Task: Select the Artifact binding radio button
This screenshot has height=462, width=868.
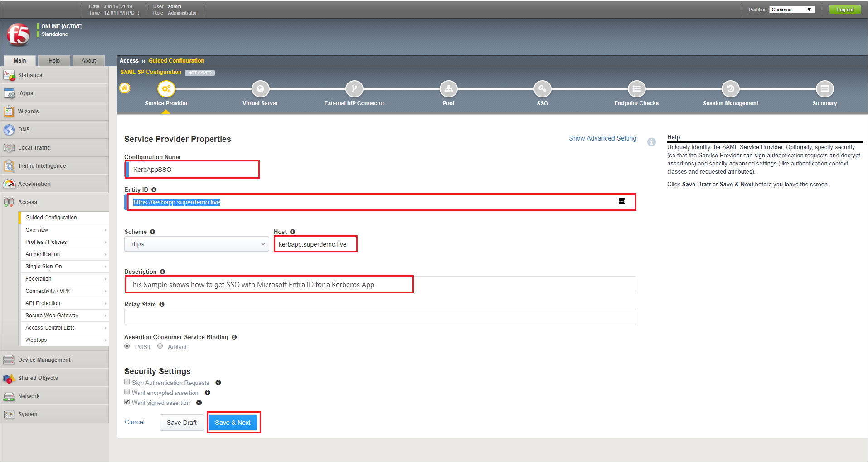Action: click(x=160, y=346)
